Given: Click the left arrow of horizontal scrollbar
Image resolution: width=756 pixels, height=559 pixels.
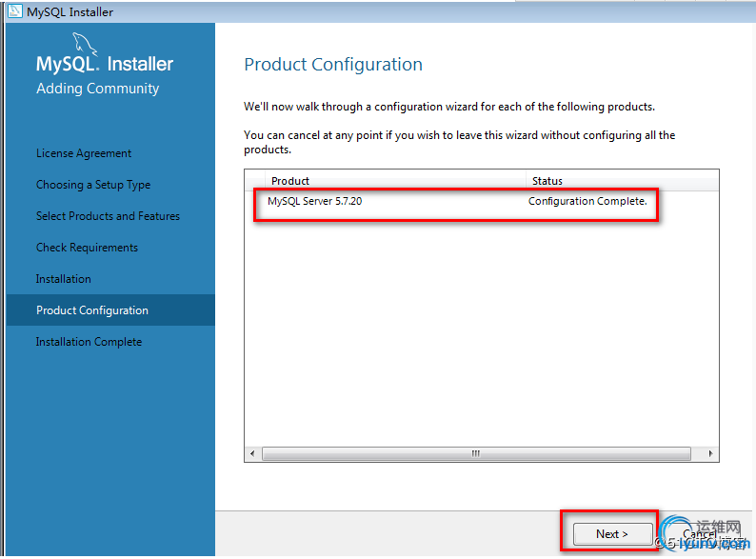Looking at the screenshot, I should click(x=251, y=454).
